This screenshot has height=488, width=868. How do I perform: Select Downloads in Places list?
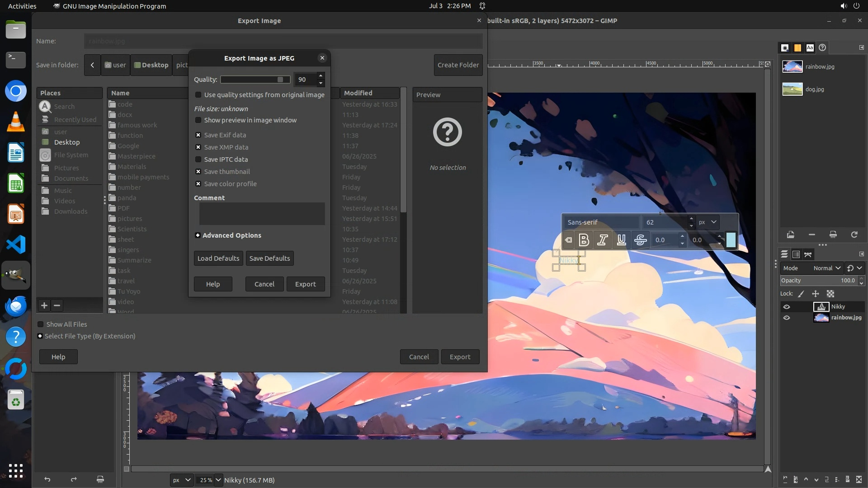point(71,211)
